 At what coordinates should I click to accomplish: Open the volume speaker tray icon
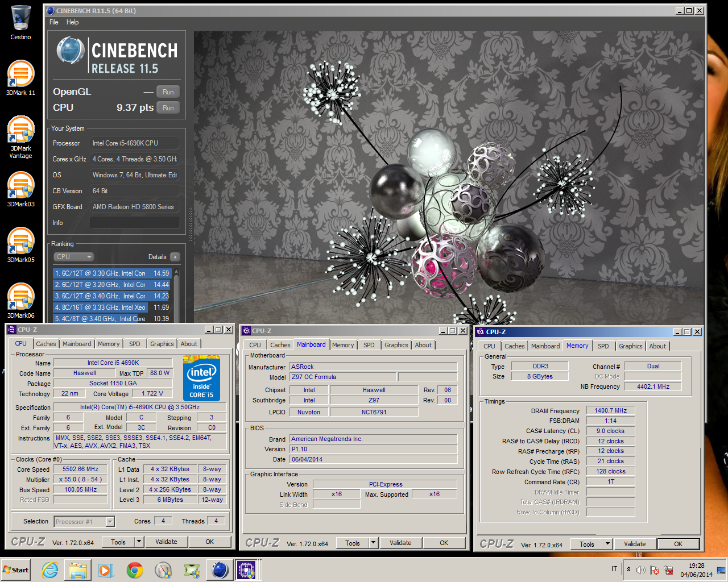[x=641, y=570]
